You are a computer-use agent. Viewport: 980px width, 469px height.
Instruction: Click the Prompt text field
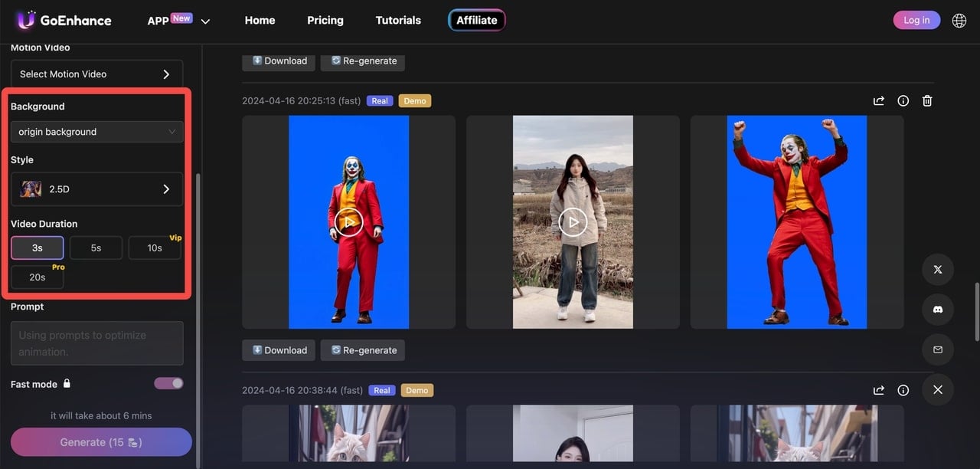[97, 343]
